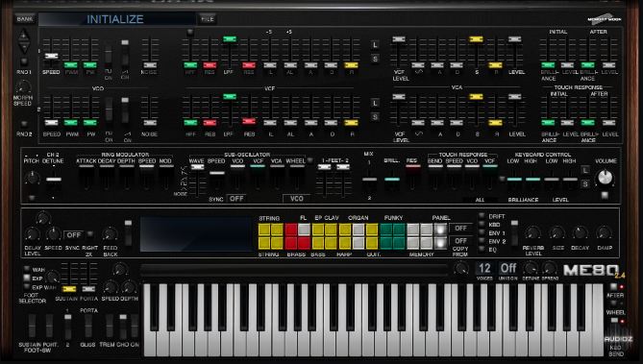This screenshot has width=643, height=364.
Task: Select the green FUNKY preset button
Action: click(x=386, y=230)
